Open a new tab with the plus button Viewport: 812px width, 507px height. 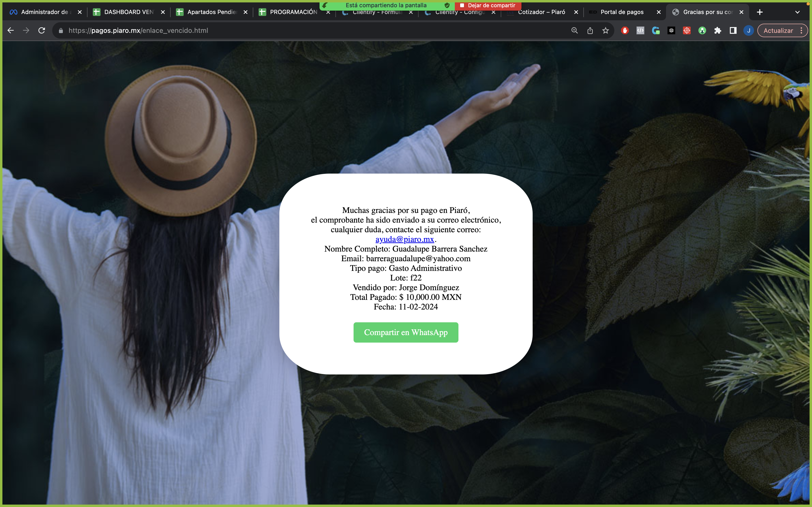coord(760,12)
